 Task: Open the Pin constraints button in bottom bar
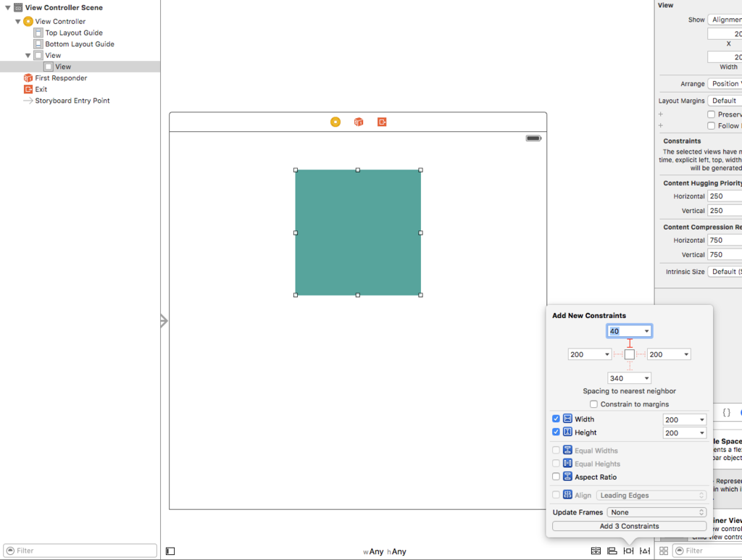pos(628,551)
